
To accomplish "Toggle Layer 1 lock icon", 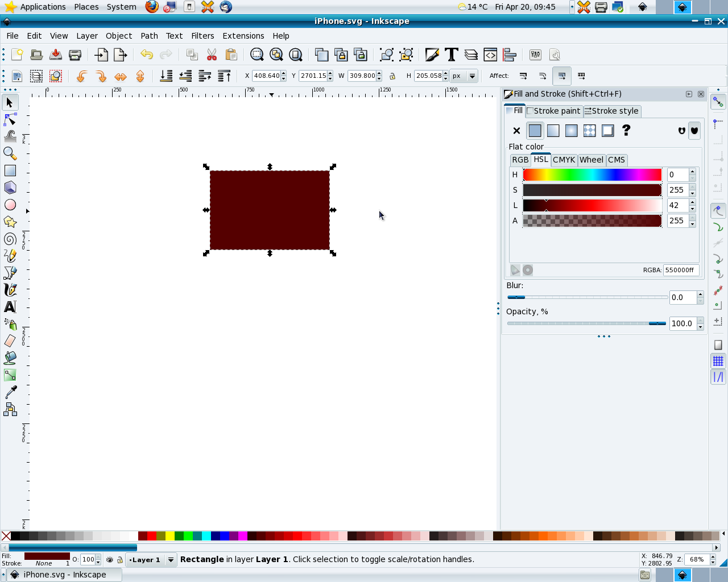I will pyautogui.click(x=119, y=560).
